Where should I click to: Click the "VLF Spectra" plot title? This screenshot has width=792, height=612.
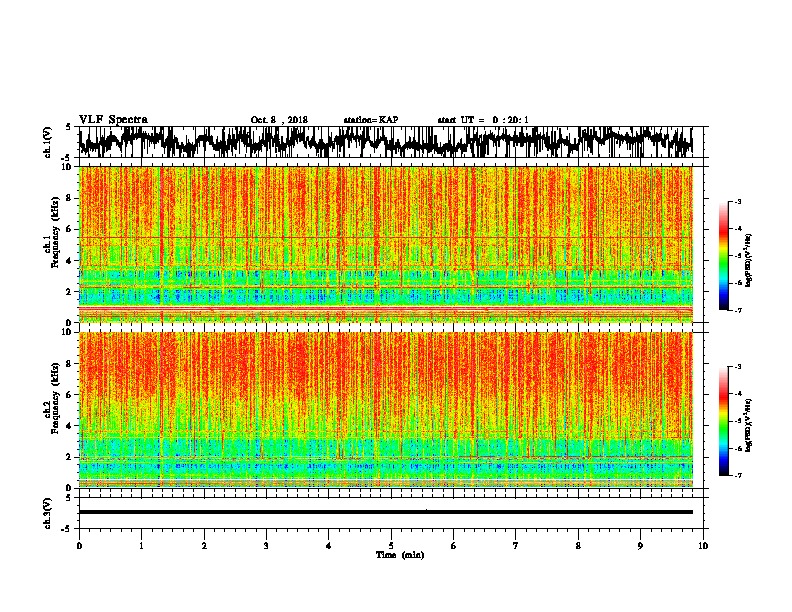tap(113, 120)
